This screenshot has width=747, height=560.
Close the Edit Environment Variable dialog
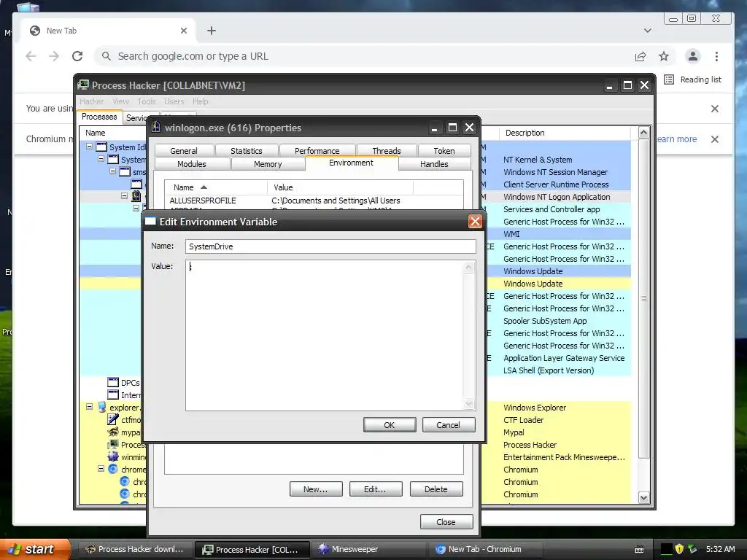(x=475, y=222)
